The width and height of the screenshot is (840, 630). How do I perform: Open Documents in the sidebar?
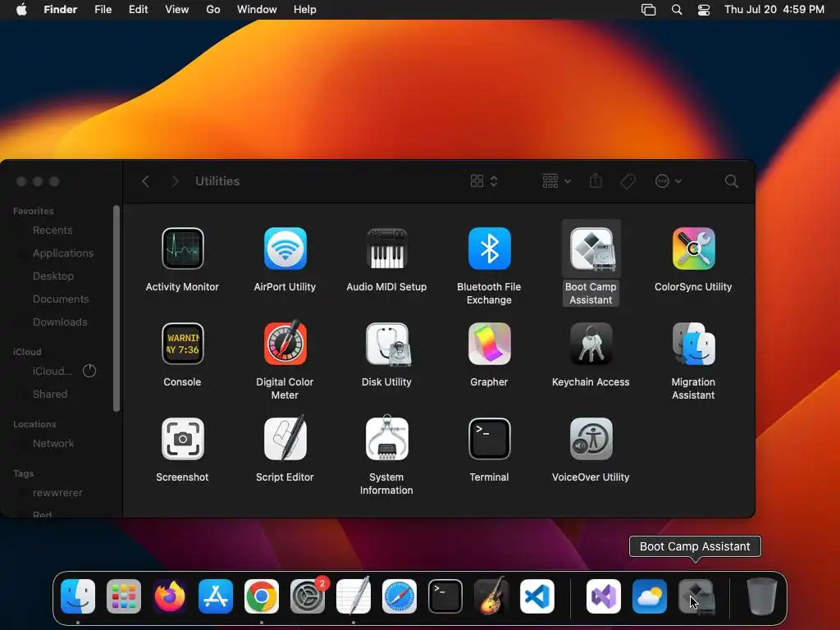pyautogui.click(x=62, y=299)
